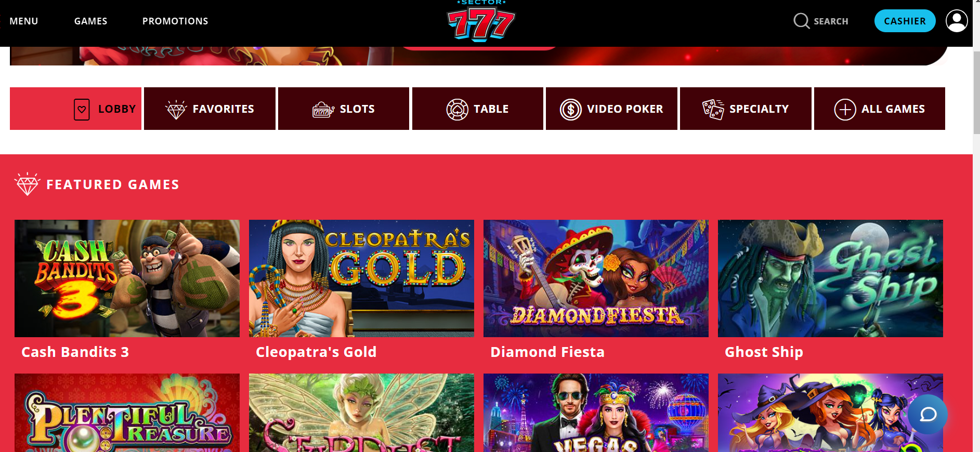Launch the Cash Bandits 3 game thumbnail
The height and width of the screenshot is (452, 980).
tap(127, 278)
